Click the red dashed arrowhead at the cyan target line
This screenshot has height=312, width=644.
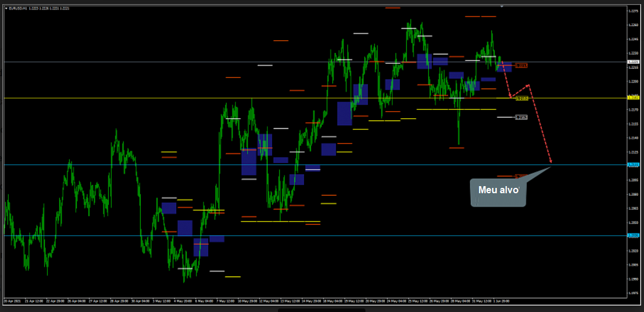tap(551, 161)
